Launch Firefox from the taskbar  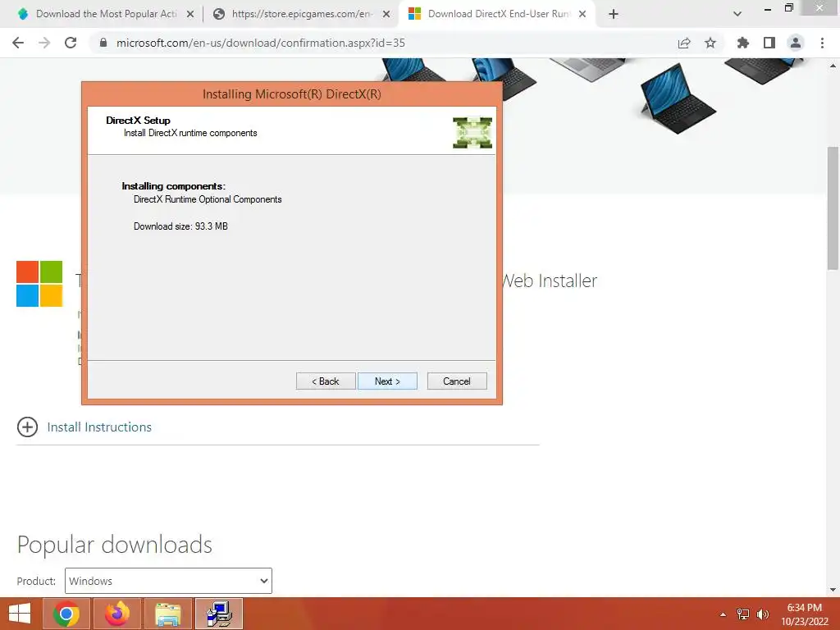117,614
